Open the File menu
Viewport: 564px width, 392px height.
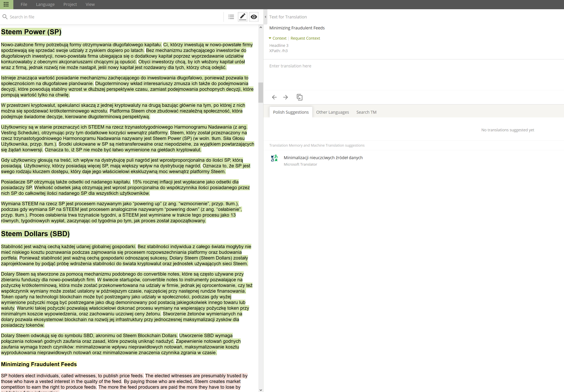(24, 5)
